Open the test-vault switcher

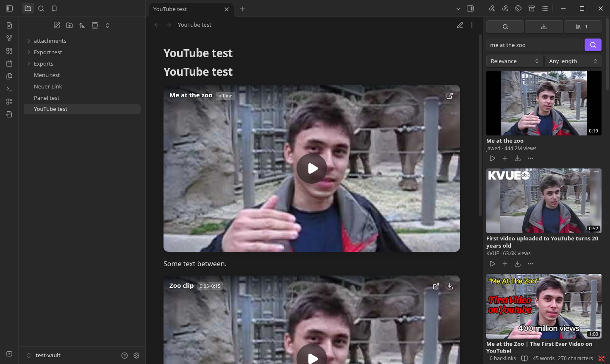point(44,356)
